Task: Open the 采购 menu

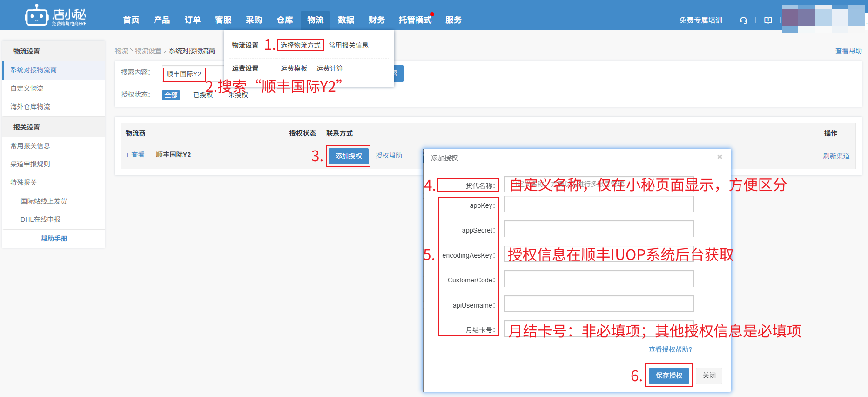Action: click(x=254, y=20)
